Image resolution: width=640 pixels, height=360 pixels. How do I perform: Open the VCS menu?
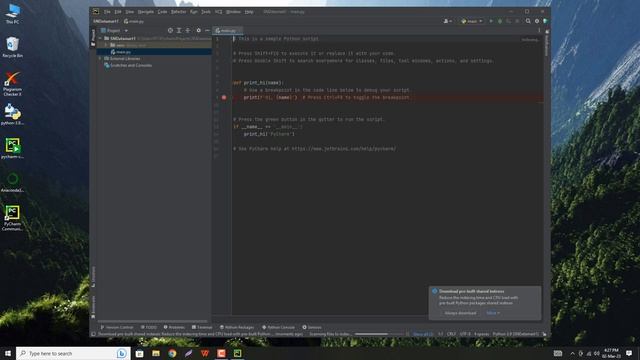pos(219,12)
